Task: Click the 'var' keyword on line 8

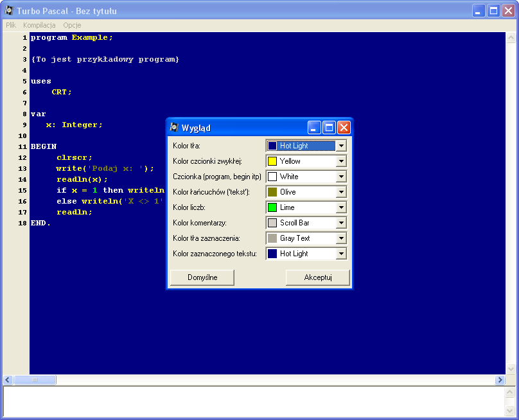Action: tap(38, 114)
